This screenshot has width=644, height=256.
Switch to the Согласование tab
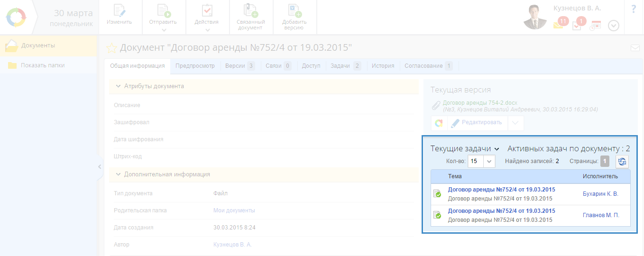coord(428,66)
